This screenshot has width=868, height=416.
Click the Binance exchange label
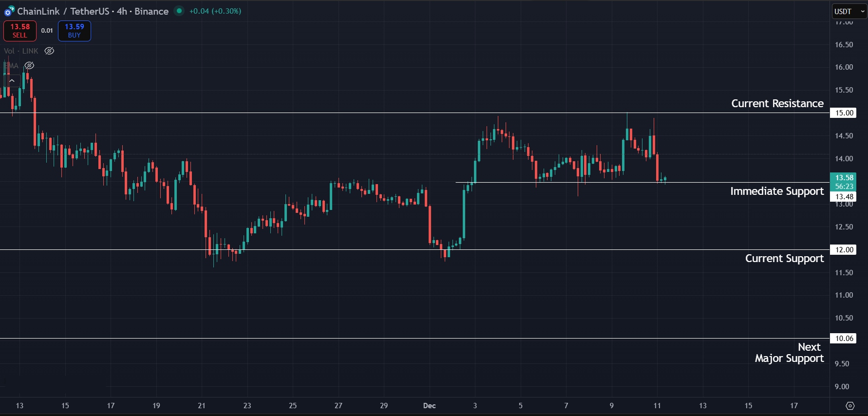point(151,11)
